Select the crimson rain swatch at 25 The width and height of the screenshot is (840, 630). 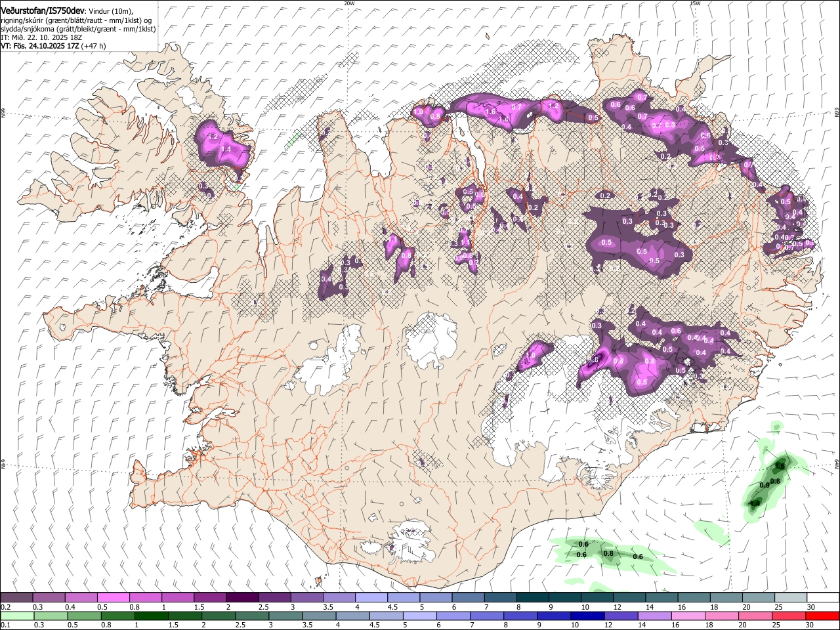[788, 616]
